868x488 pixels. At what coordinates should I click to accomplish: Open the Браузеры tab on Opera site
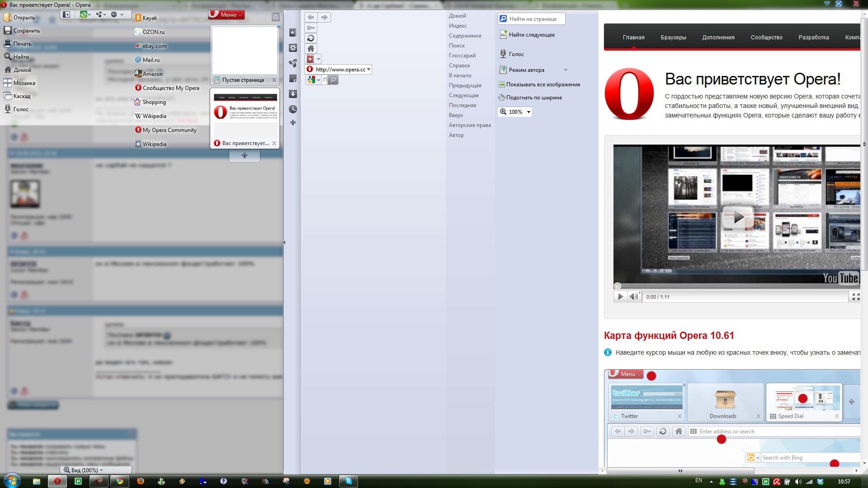pos(673,38)
